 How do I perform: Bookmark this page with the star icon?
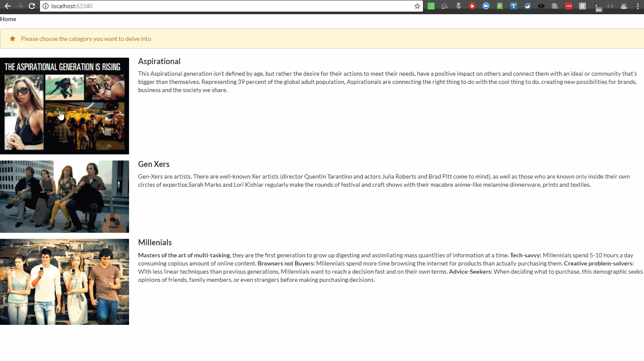tap(417, 6)
